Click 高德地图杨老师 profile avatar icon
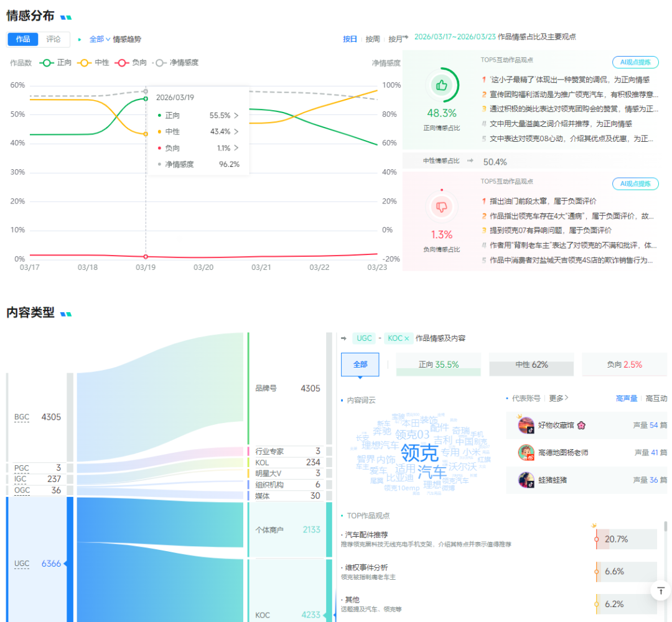This screenshot has height=622, width=672. coord(526,452)
